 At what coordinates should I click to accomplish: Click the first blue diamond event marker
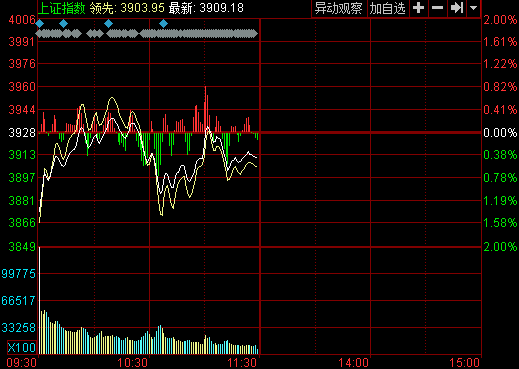tap(40, 23)
